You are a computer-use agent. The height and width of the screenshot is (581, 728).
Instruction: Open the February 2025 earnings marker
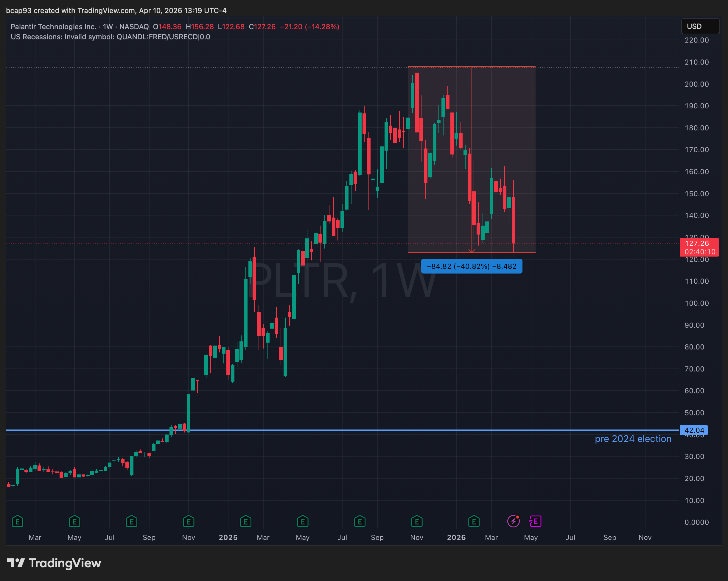click(245, 521)
